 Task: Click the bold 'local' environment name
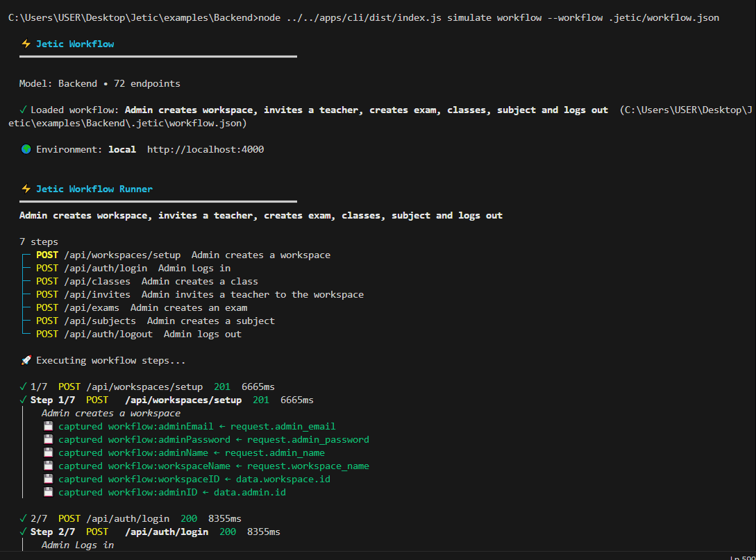(x=122, y=149)
